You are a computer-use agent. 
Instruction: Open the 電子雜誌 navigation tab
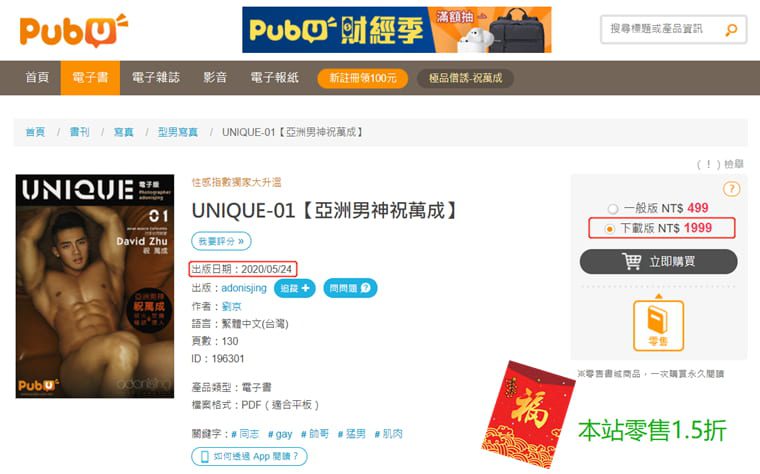(156, 78)
